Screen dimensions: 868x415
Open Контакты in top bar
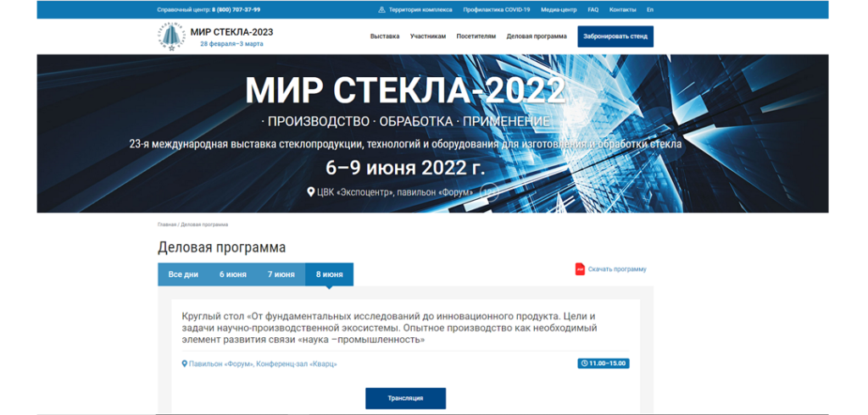click(x=623, y=10)
